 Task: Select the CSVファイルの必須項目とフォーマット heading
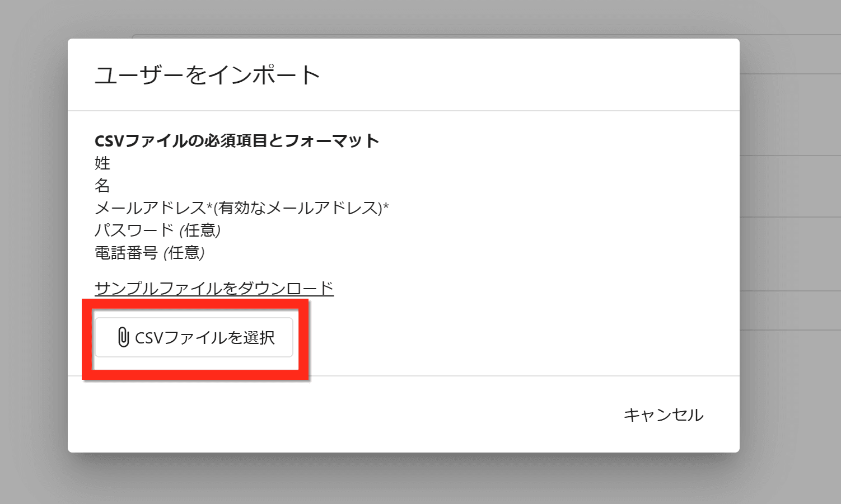[236, 140]
